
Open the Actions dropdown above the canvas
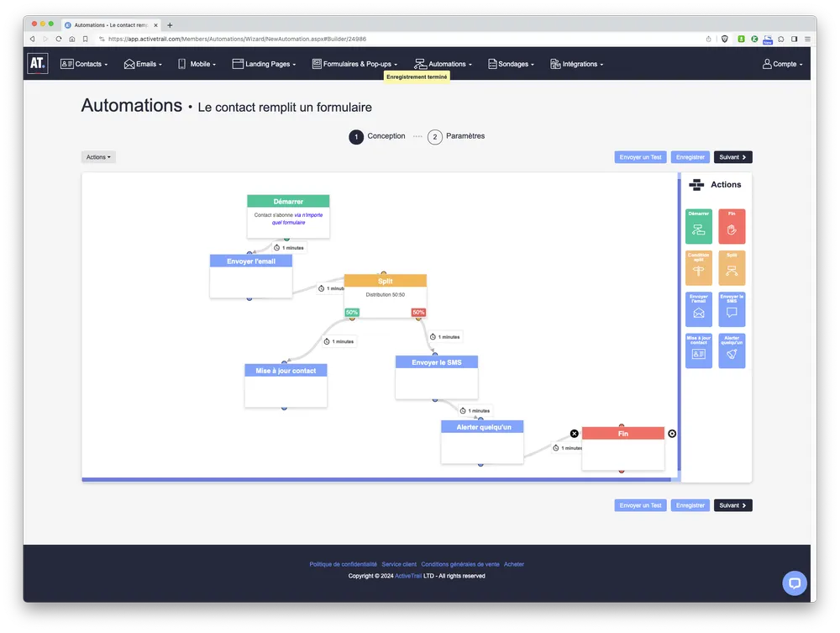click(97, 156)
